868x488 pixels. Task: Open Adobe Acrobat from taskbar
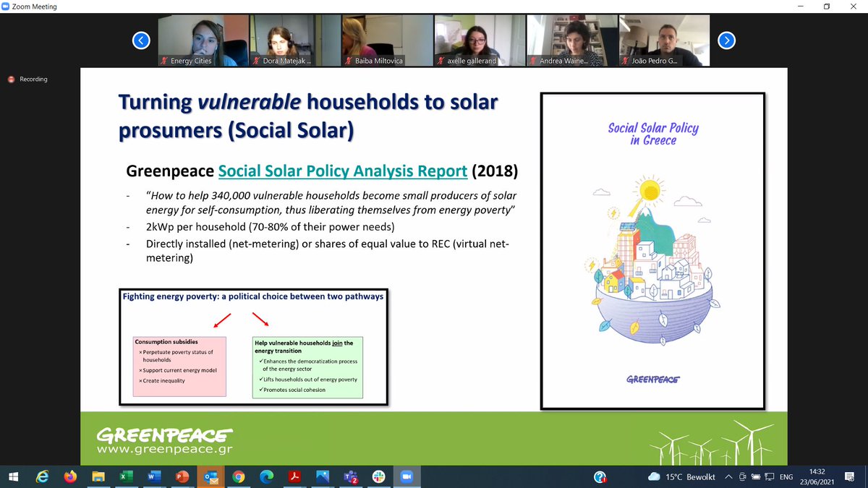click(x=294, y=477)
